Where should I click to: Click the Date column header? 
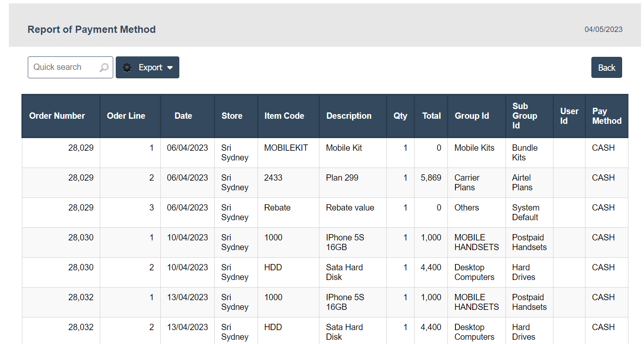(x=183, y=116)
